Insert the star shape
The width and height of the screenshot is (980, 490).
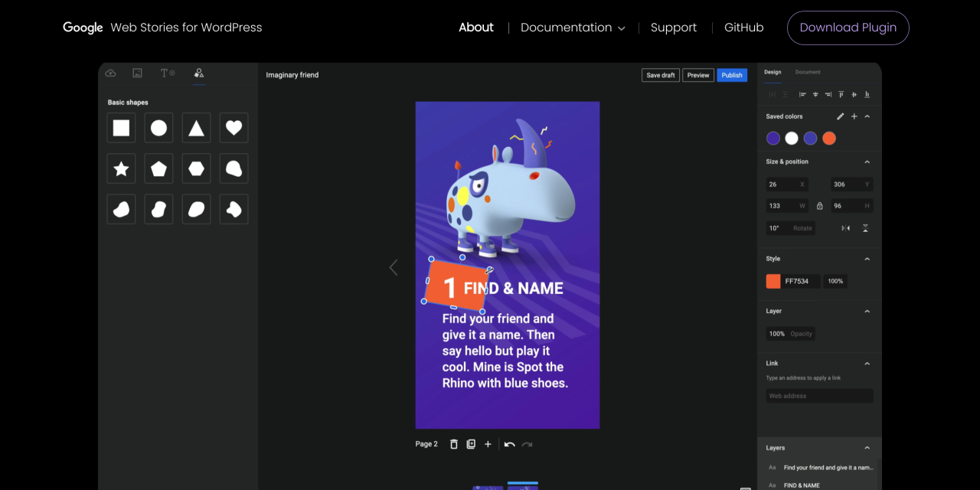pos(121,168)
